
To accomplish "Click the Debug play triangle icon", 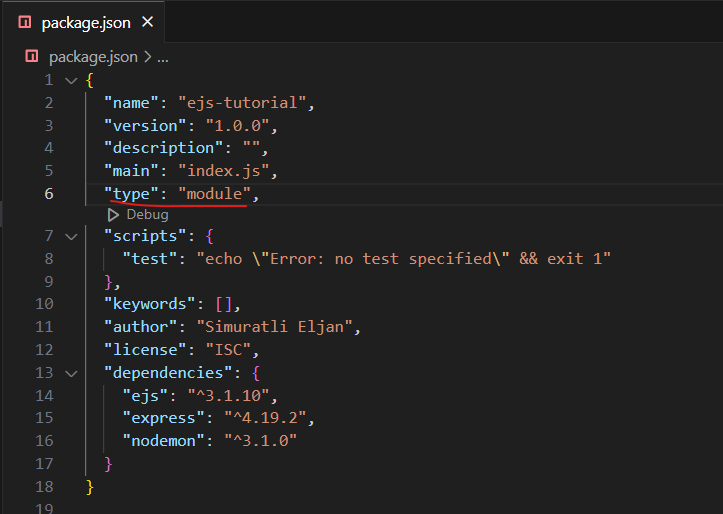I will coord(113,215).
